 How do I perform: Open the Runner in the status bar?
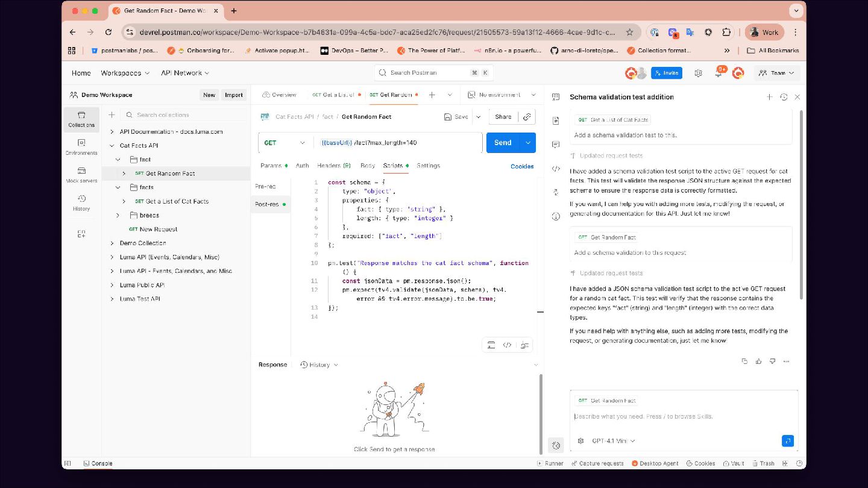[x=550, y=463]
